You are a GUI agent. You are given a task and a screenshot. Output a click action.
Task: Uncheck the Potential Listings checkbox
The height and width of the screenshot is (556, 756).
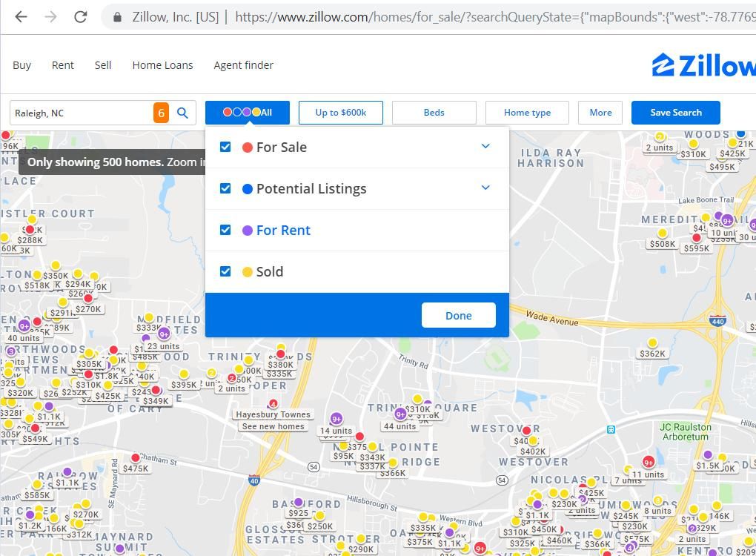pos(225,188)
